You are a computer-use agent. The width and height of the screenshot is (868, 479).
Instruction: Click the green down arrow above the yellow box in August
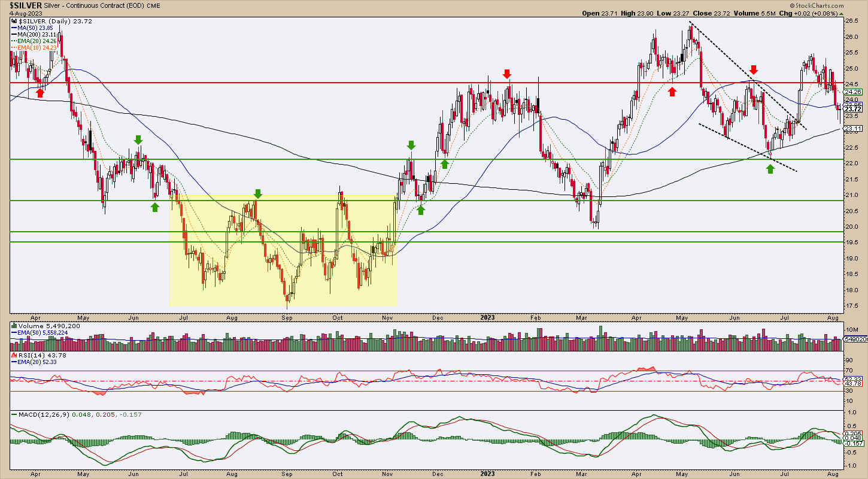pos(258,193)
